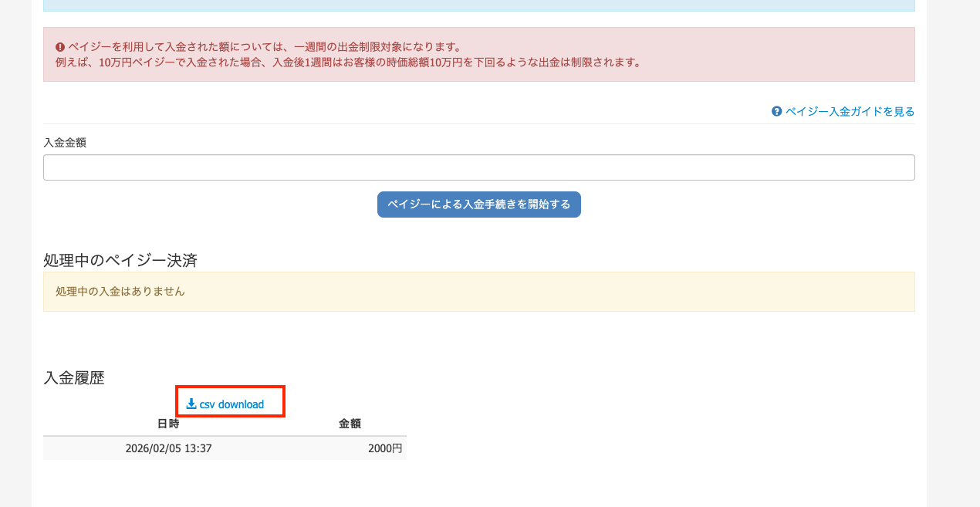Click the 処理中の入金はありません notice

120,292
